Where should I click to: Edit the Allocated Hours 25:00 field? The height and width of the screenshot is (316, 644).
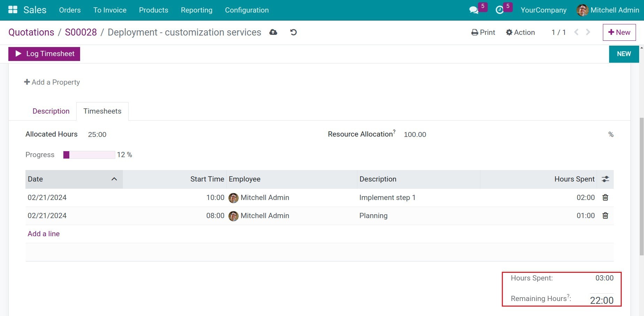(x=97, y=134)
